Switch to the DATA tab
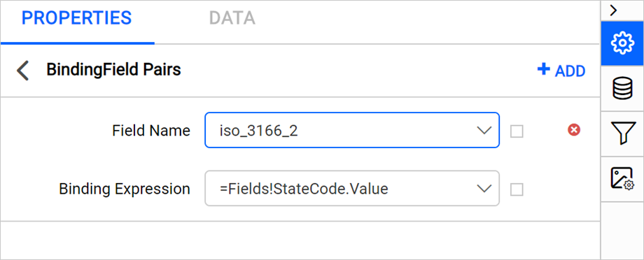This screenshot has height=260, width=644. click(232, 18)
